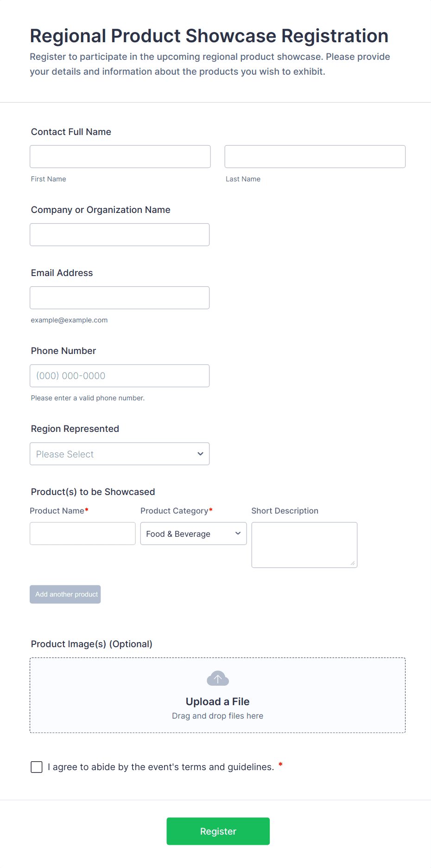Click the Short Description resize handle
This screenshot has width=431, height=868.
pyautogui.click(x=352, y=563)
